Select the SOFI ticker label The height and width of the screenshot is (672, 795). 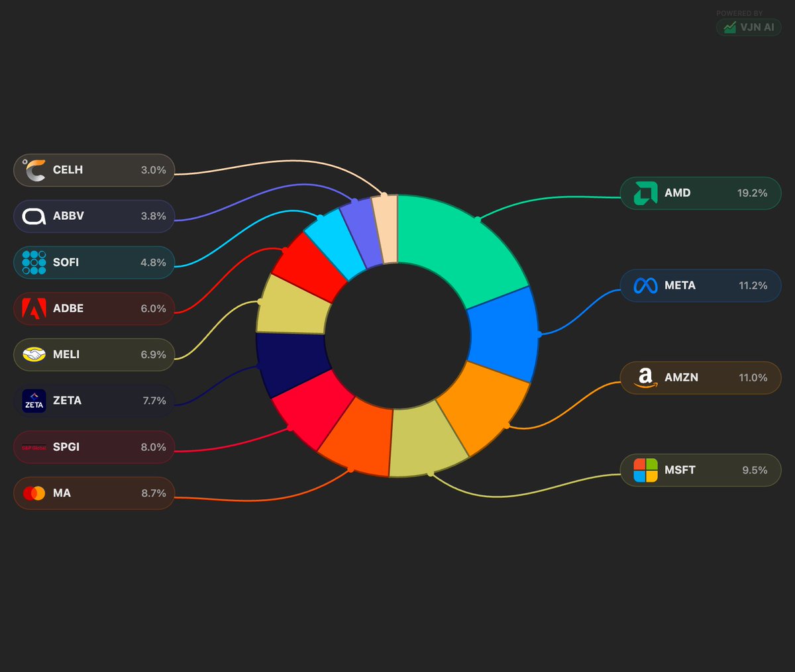click(x=66, y=262)
